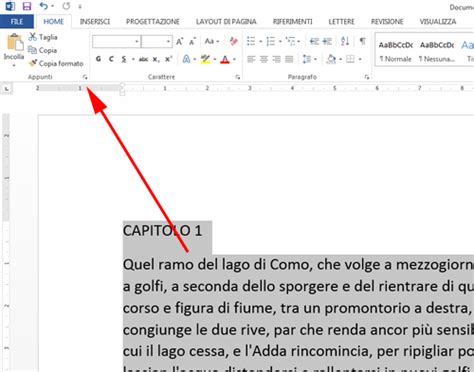Toggle paragraph marks with the pilcrow

click(x=362, y=41)
